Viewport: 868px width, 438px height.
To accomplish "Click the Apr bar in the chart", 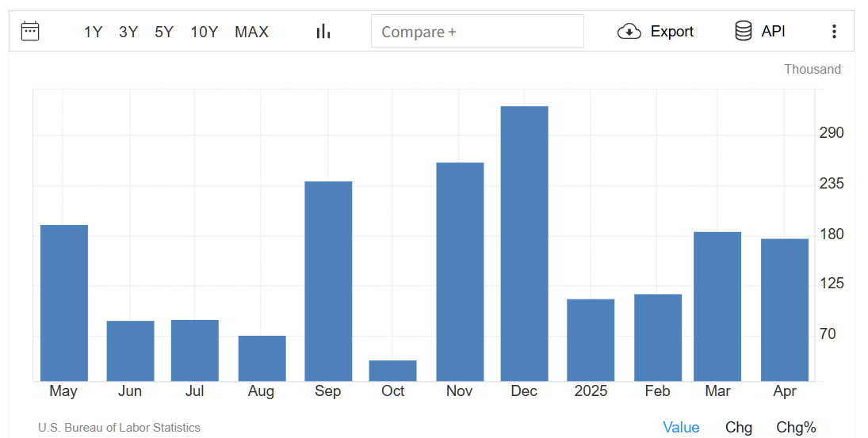I will coord(785,310).
